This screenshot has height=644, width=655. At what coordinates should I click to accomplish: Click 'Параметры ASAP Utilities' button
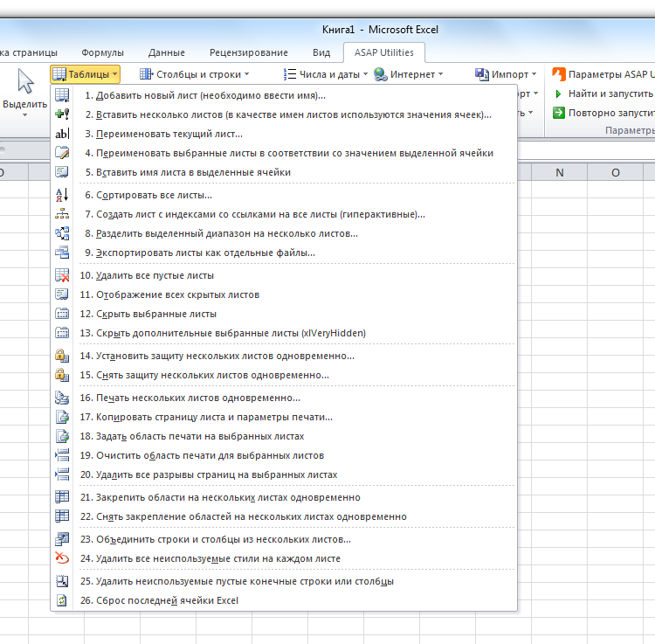coord(603,74)
